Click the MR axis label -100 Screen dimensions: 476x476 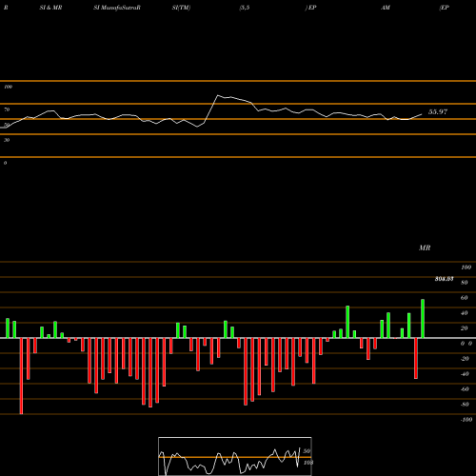(x=466, y=420)
